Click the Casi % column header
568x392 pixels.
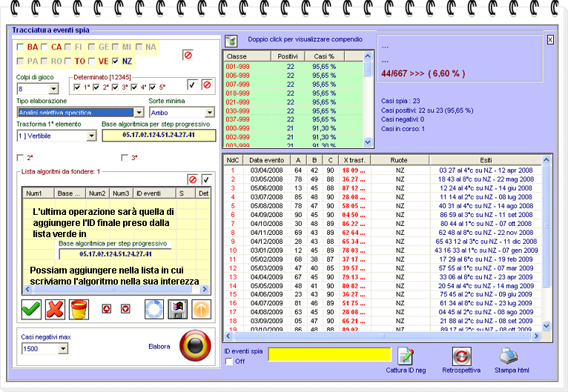click(x=324, y=56)
